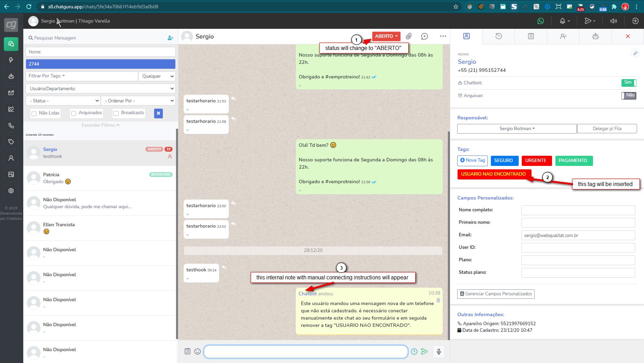Open the send arrow menu in header
644x363 pixels.
pos(589,21)
